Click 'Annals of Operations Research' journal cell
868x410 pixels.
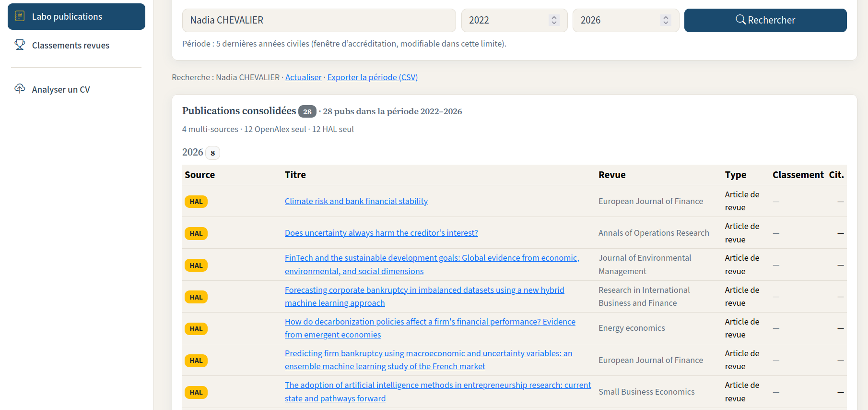[x=654, y=233]
